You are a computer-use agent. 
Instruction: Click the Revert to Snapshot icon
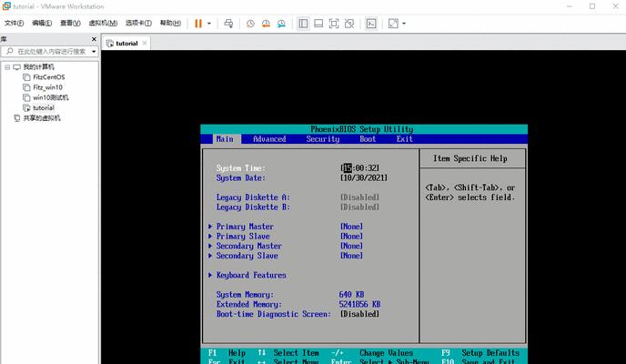click(266, 24)
